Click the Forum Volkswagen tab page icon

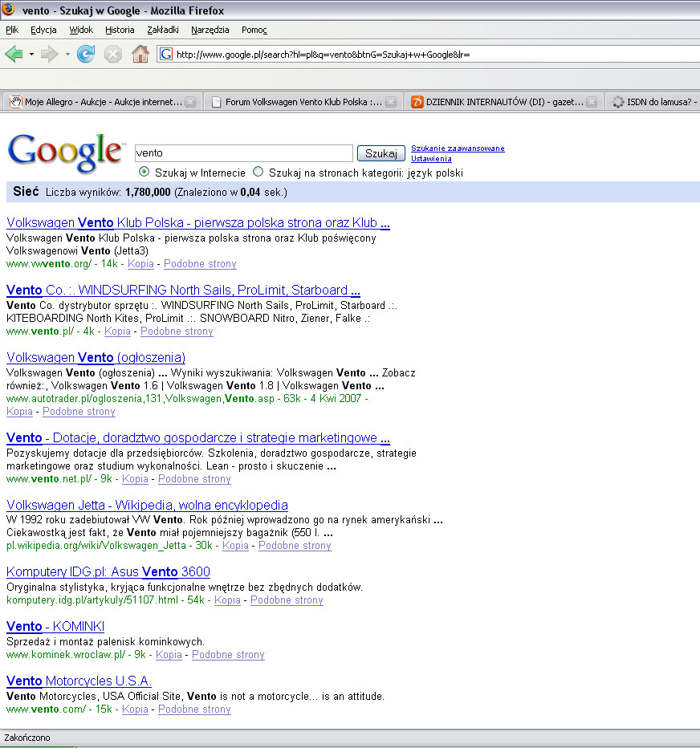pos(216,102)
